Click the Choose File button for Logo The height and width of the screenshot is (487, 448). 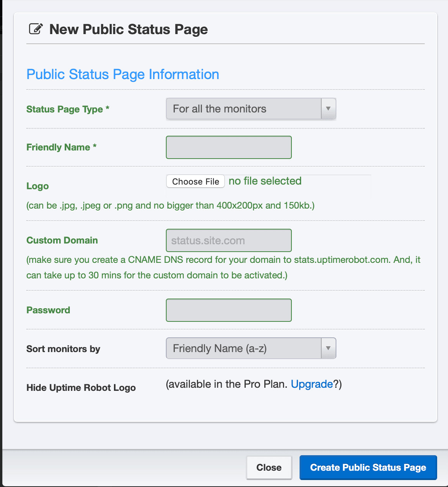click(x=195, y=181)
